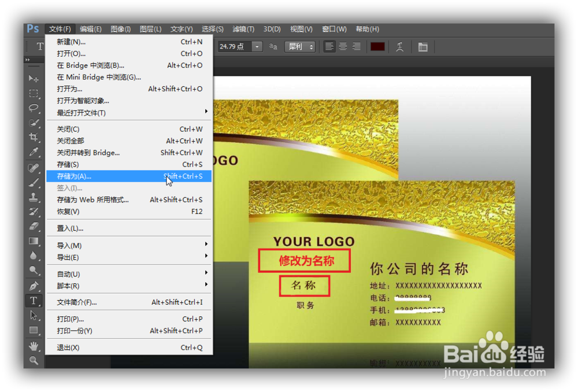Open the 图层(L) menu

pos(150,29)
